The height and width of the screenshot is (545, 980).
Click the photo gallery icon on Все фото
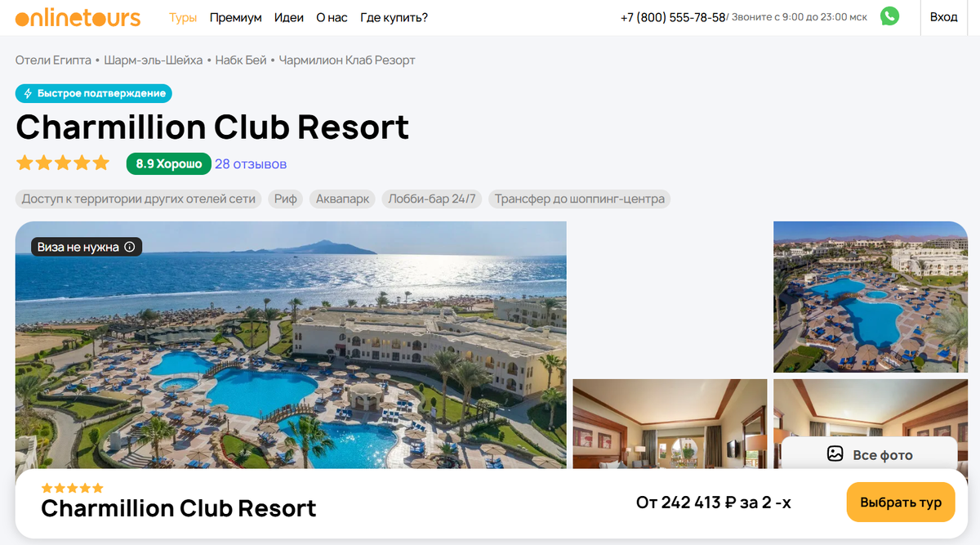point(835,454)
